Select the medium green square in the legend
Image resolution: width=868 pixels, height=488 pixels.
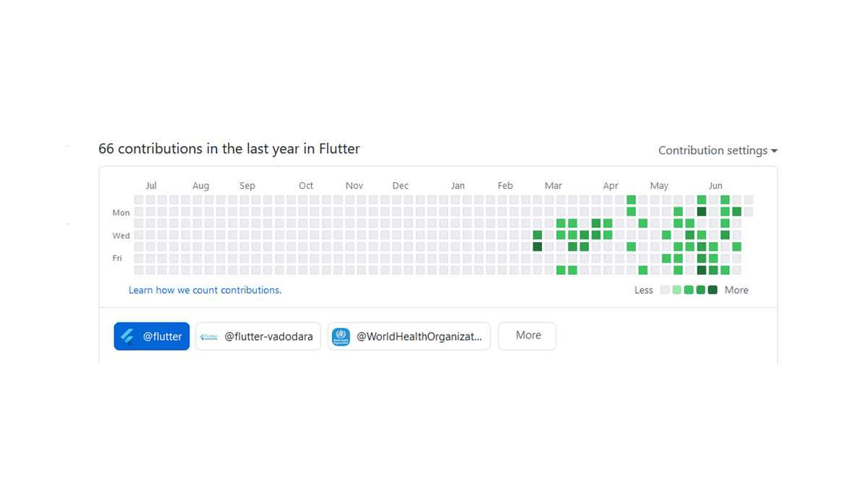688,289
